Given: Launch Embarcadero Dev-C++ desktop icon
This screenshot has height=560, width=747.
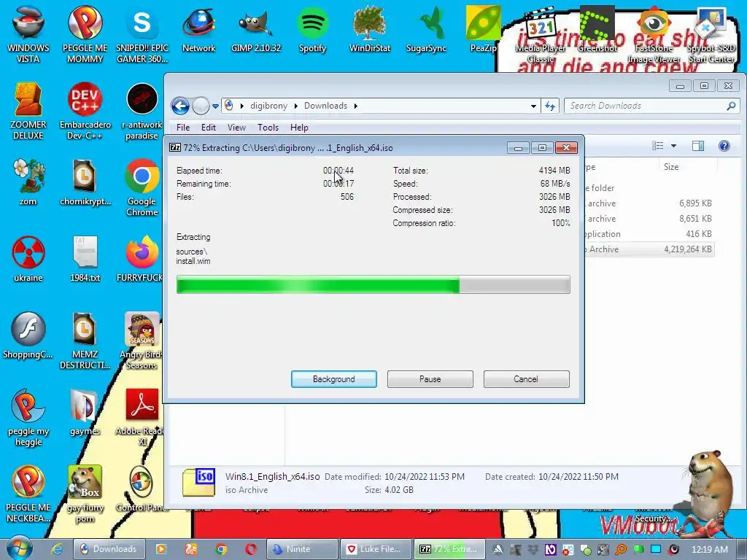Looking at the screenshot, I should pyautogui.click(x=85, y=111).
